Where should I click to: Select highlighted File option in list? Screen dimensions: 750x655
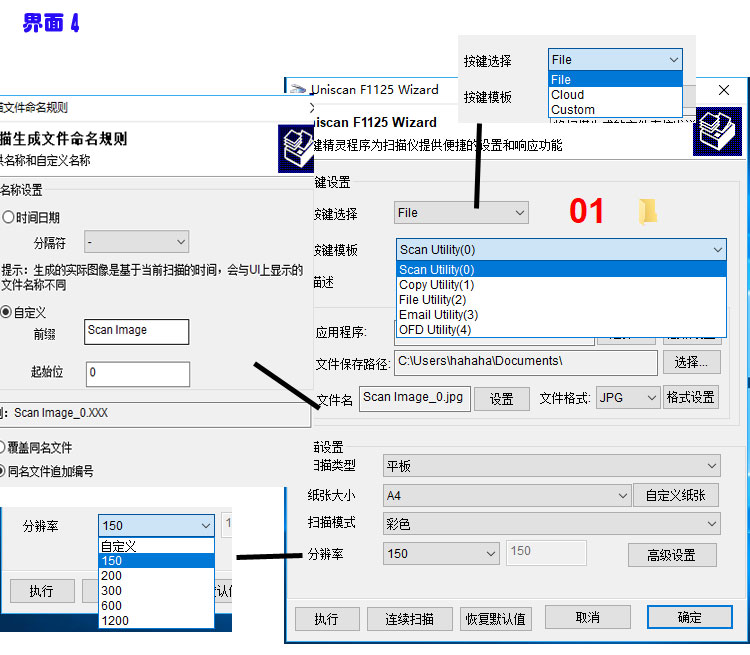coord(615,79)
